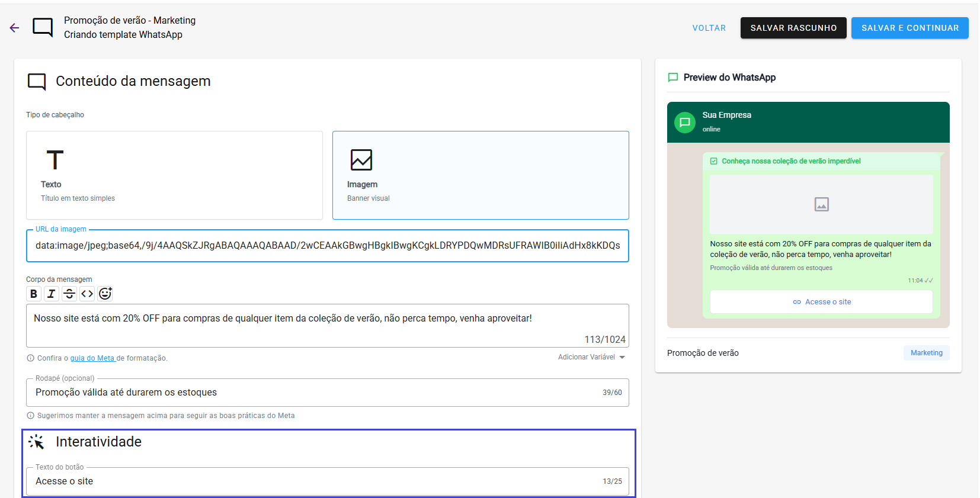Viewport: 980px width, 498px height.
Task: Apply strikethrough formatting to message
Action: click(69, 294)
